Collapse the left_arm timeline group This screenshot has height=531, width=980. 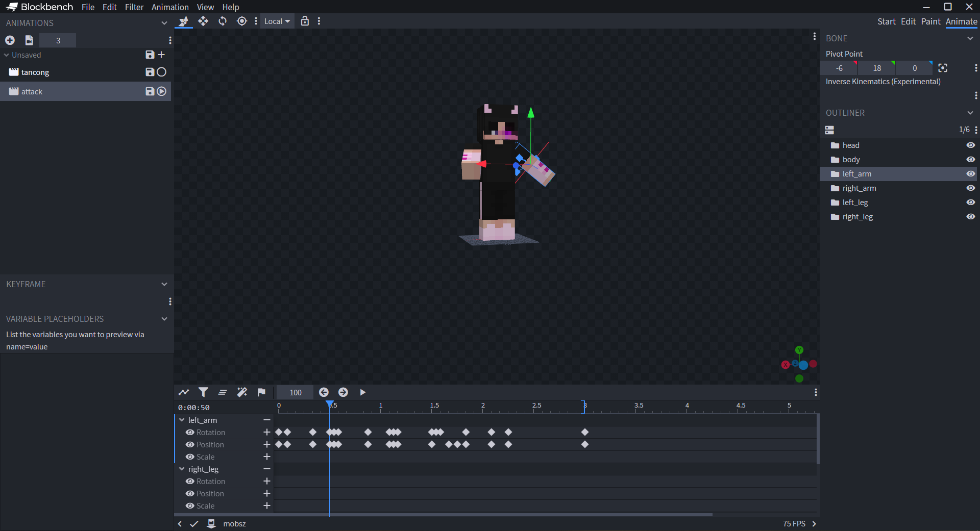182,420
